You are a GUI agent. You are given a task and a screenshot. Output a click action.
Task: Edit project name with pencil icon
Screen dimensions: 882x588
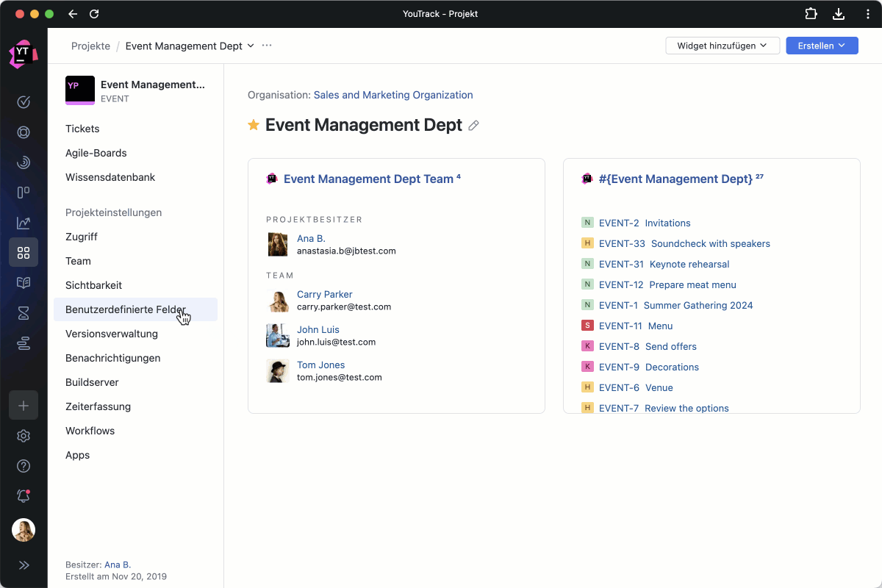pos(474,126)
